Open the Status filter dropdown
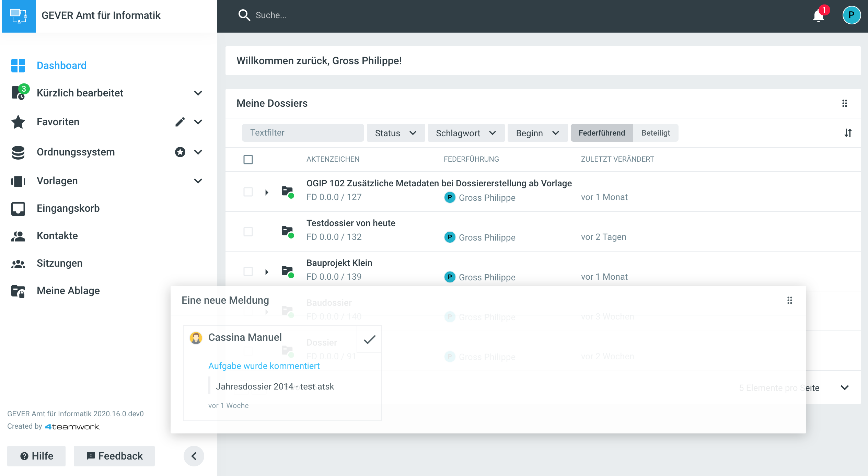The height and width of the screenshot is (476, 868). (395, 133)
